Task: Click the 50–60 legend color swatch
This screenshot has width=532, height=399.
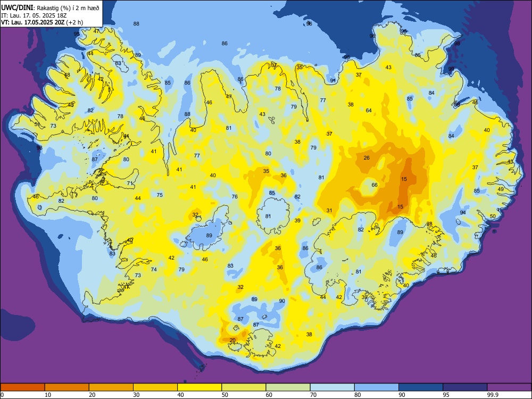Action: pyautogui.click(x=244, y=387)
